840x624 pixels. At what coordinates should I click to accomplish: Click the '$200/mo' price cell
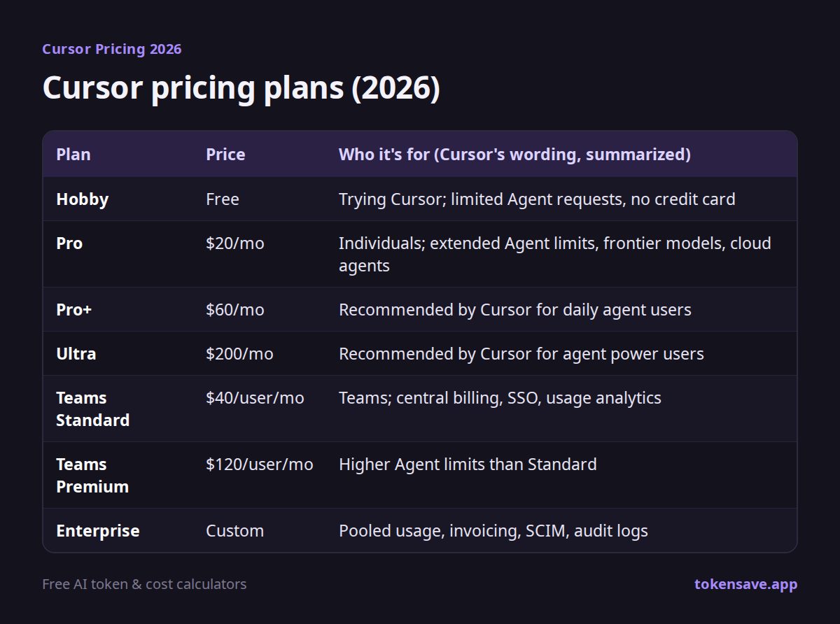(x=239, y=354)
